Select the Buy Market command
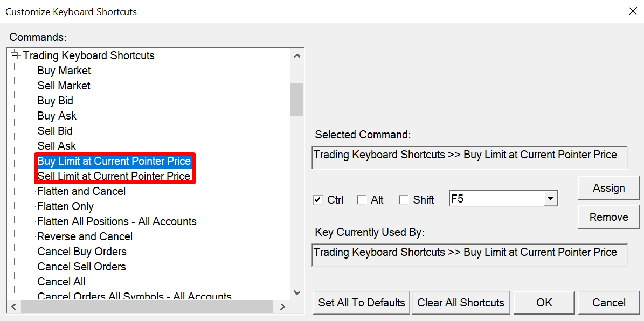Screen dimensions: 644x321 (x=64, y=71)
